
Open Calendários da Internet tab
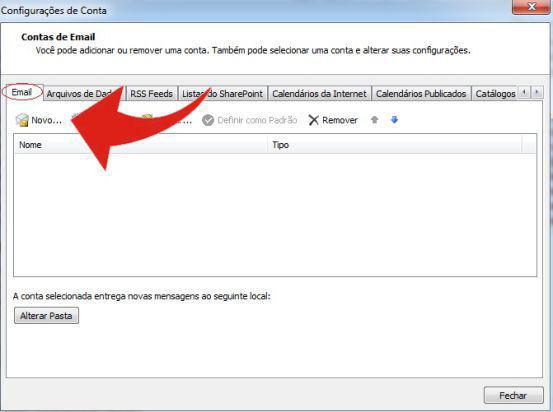coord(319,94)
